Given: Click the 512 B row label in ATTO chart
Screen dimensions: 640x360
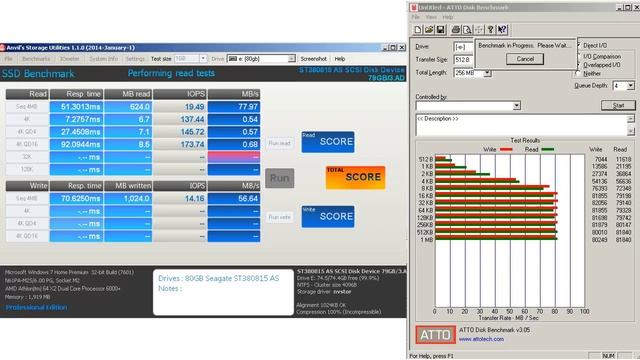Looking at the screenshot, I should [x=426, y=160].
